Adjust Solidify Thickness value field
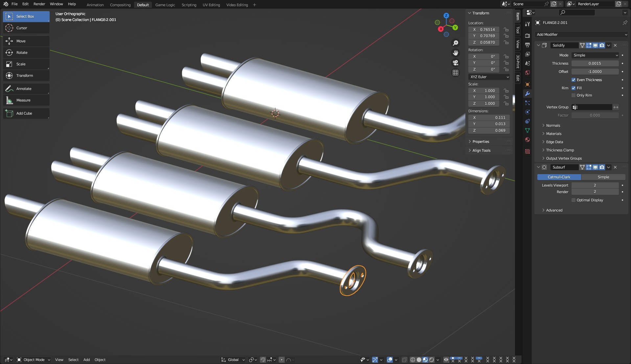Image resolution: width=631 pixels, height=364 pixels. pos(595,63)
